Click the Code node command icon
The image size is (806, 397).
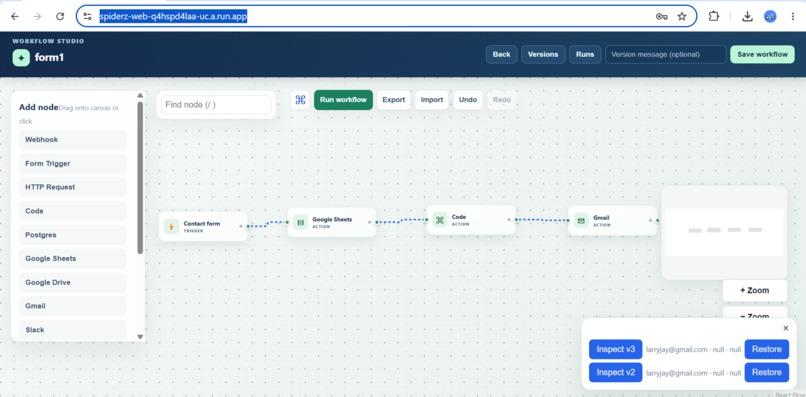[x=439, y=220]
